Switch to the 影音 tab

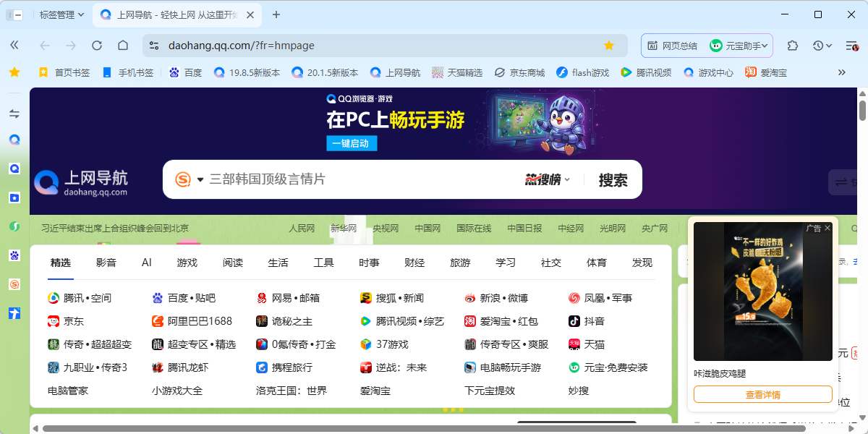point(106,263)
